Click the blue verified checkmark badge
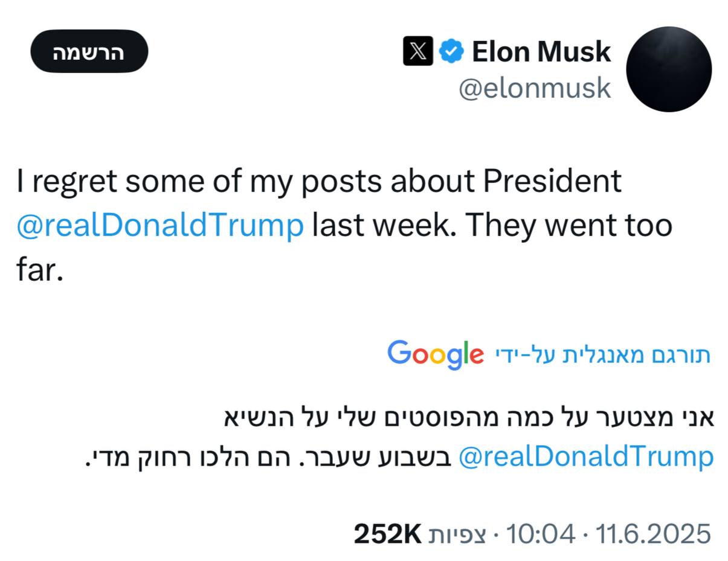The image size is (728, 561). coord(451,51)
